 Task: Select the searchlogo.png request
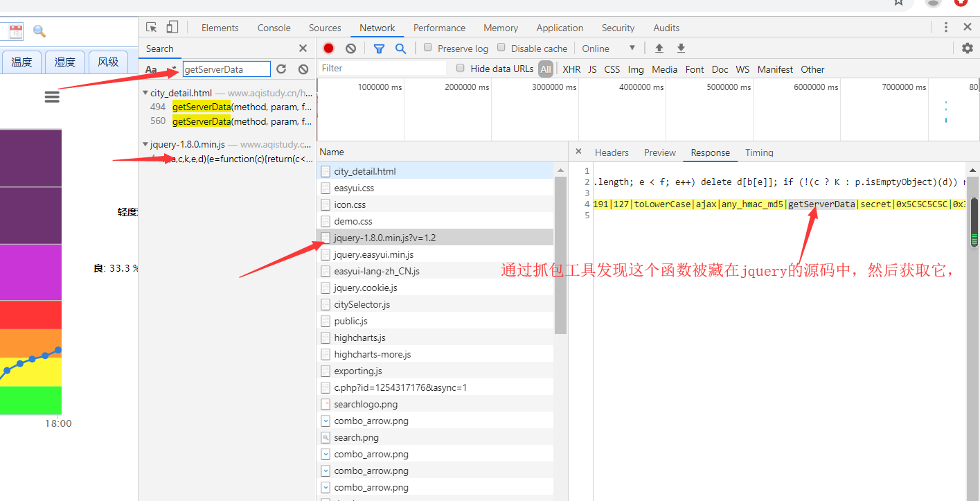pyautogui.click(x=435, y=404)
